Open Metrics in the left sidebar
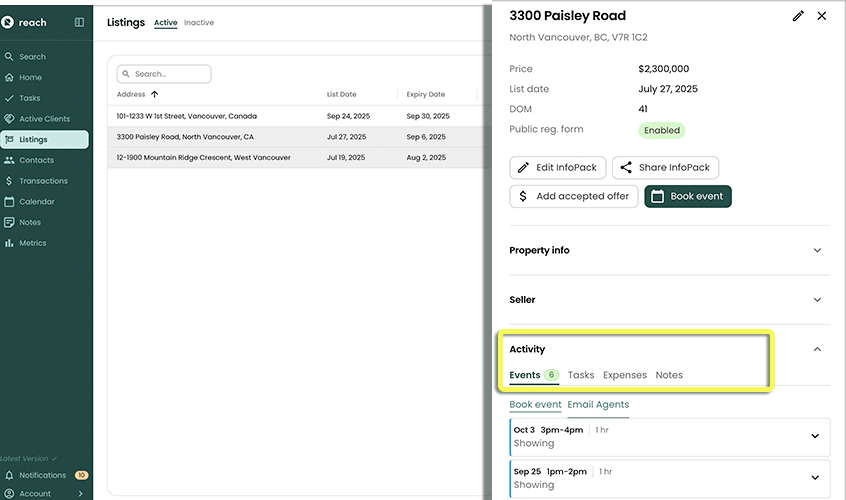This screenshot has height=500, width=846. (32, 243)
